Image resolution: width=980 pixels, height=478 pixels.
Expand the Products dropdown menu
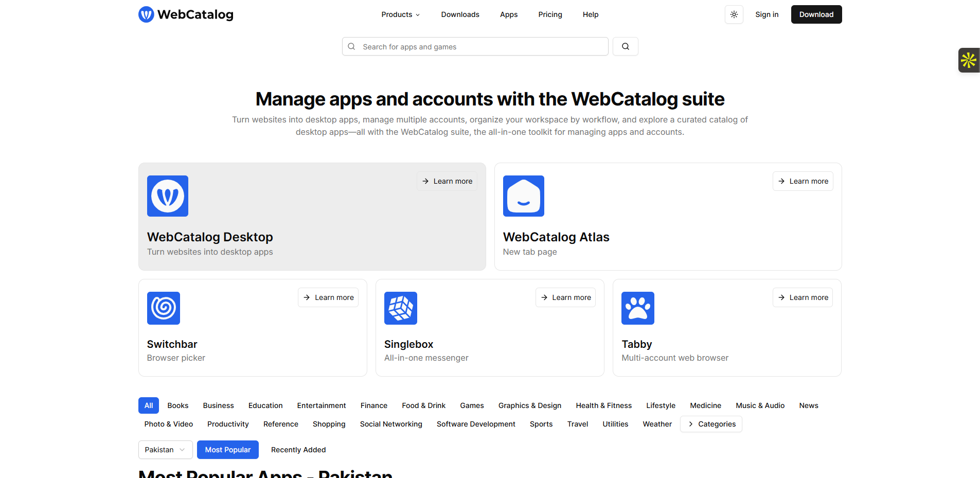click(x=400, y=14)
